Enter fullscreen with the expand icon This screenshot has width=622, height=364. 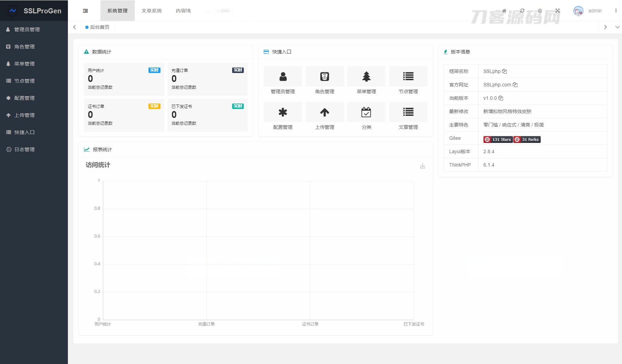[x=558, y=11]
